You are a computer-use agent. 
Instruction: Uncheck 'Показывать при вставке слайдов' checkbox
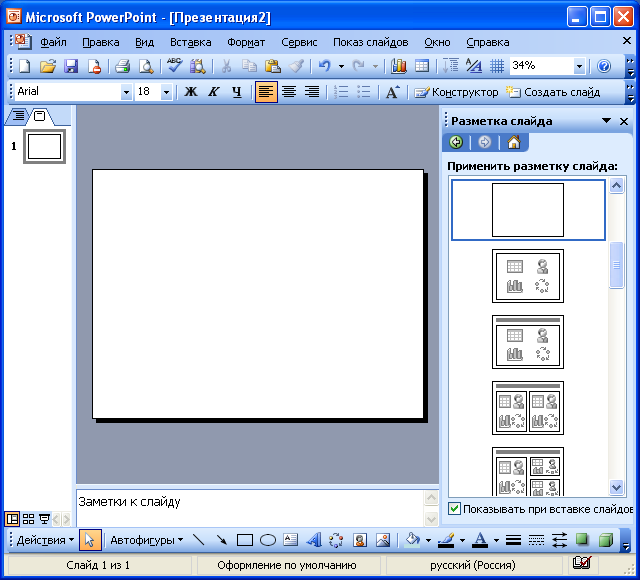454,509
